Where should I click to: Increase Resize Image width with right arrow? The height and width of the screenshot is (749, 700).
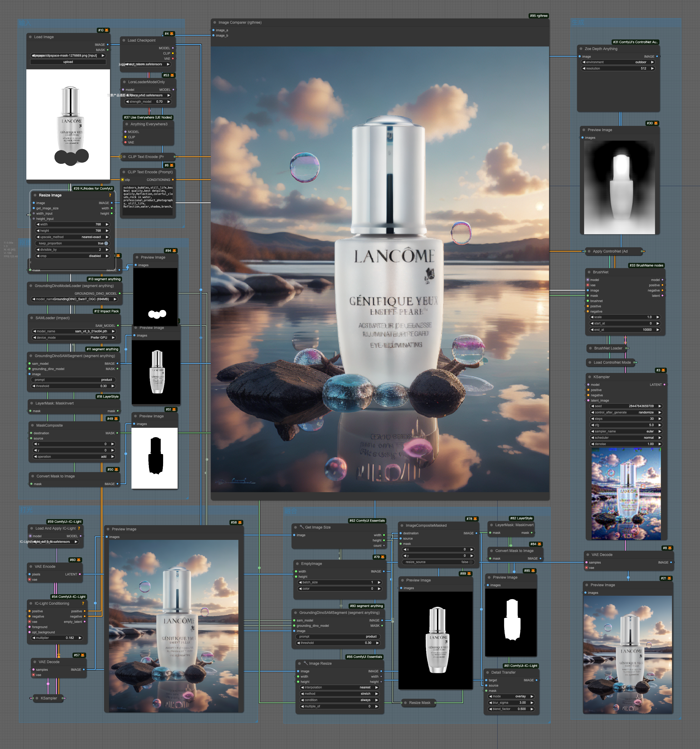pyautogui.click(x=107, y=225)
